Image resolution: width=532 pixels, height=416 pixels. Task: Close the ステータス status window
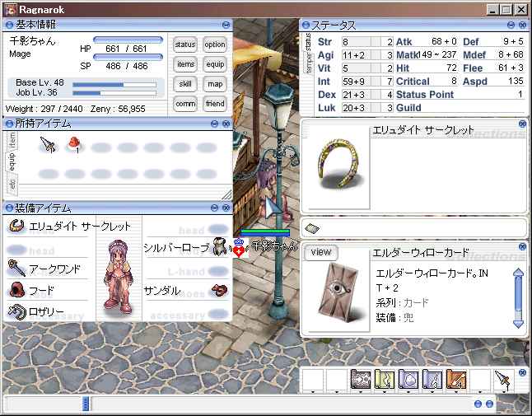[x=522, y=25]
